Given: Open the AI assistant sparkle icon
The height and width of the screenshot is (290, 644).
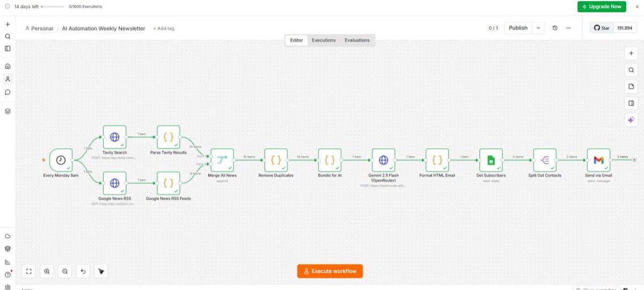Looking at the screenshot, I should (x=631, y=120).
